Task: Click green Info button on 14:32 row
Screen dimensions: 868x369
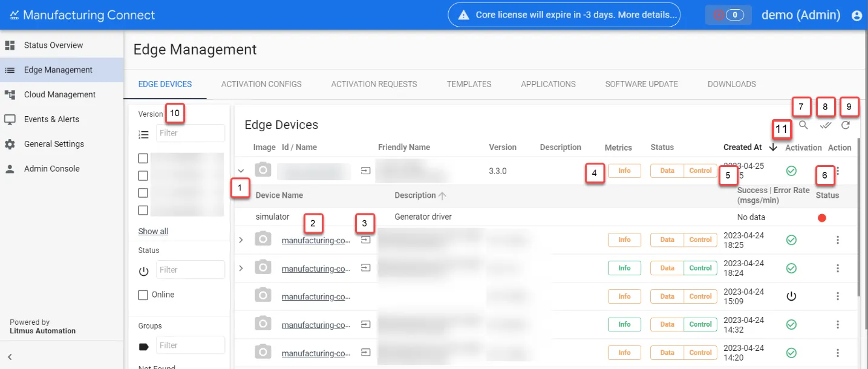Action: click(x=624, y=324)
